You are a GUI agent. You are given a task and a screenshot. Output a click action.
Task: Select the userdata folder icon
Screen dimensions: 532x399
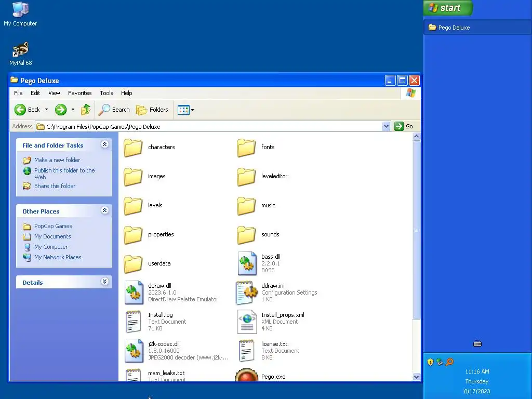click(133, 264)
